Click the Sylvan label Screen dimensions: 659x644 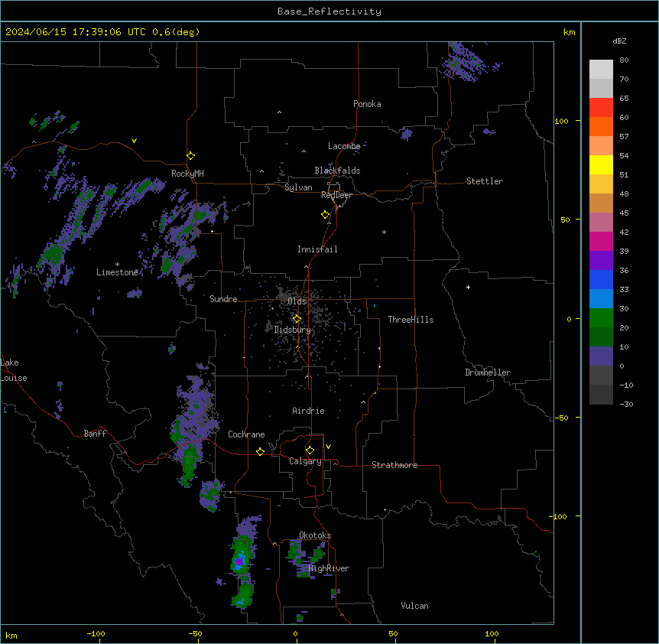[x=298, y=187]
